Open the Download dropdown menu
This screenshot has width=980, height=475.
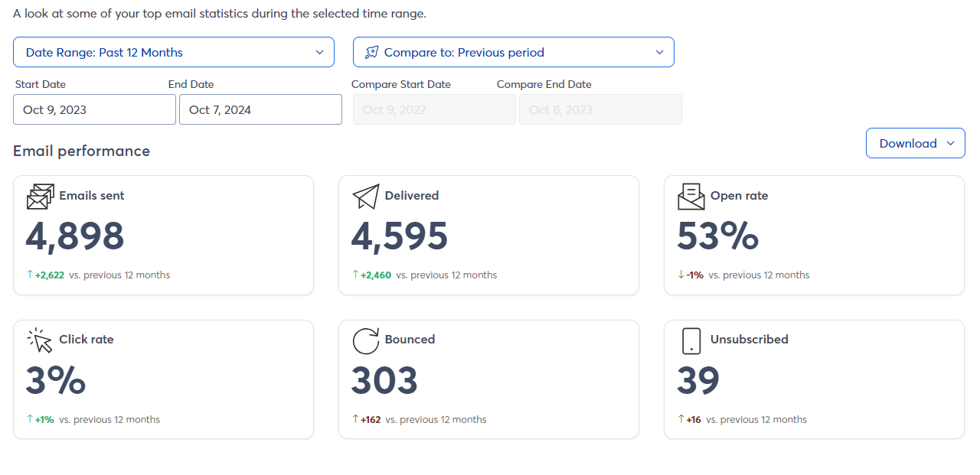point(915,144)
